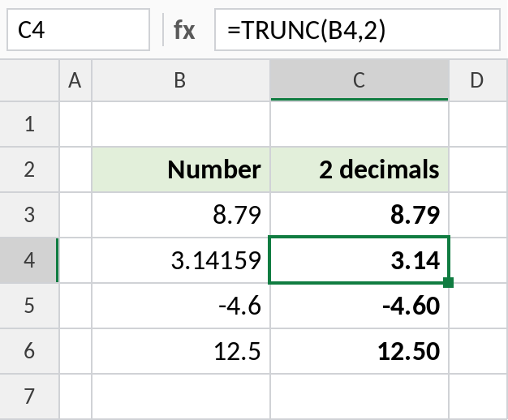The width and height of the screenshot is (508, 420).
Task: Click cell B6 with value 12.5
Action: tap(181, 351)
